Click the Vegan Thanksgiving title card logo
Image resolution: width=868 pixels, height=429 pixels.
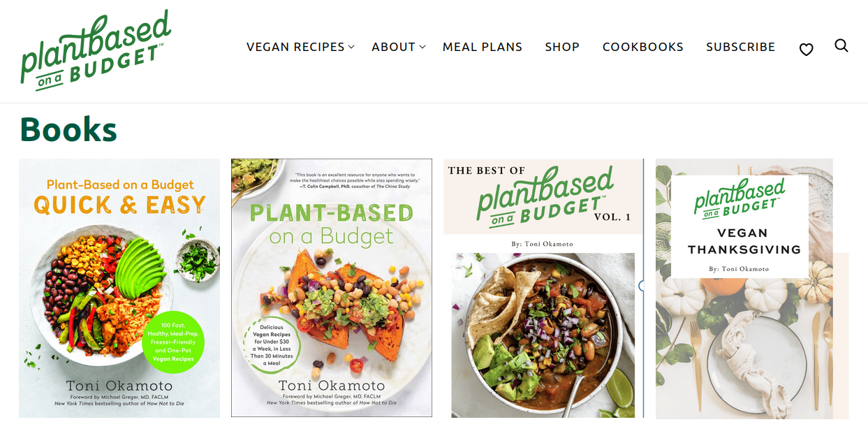(x=740, y=196)
